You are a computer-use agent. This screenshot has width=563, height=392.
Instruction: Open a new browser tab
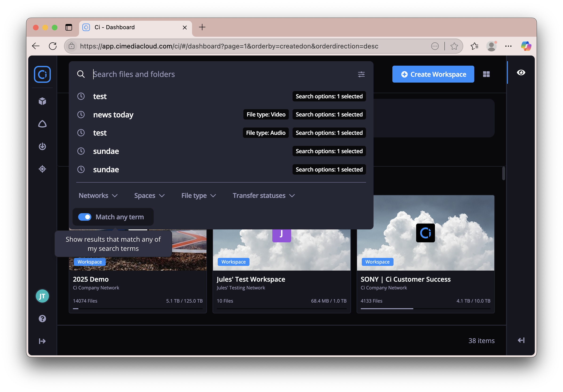pyautogui.click(x=202, y=27)
